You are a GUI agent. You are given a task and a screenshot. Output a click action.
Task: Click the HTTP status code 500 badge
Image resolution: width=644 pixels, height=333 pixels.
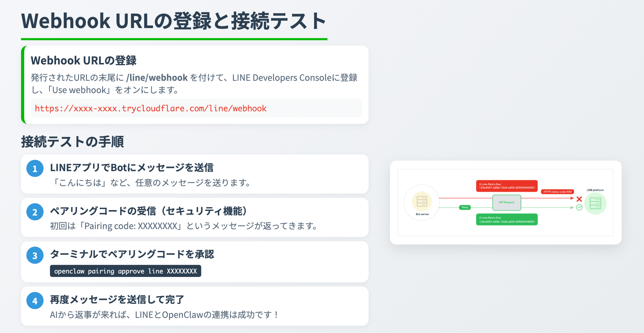pos(557,192)
